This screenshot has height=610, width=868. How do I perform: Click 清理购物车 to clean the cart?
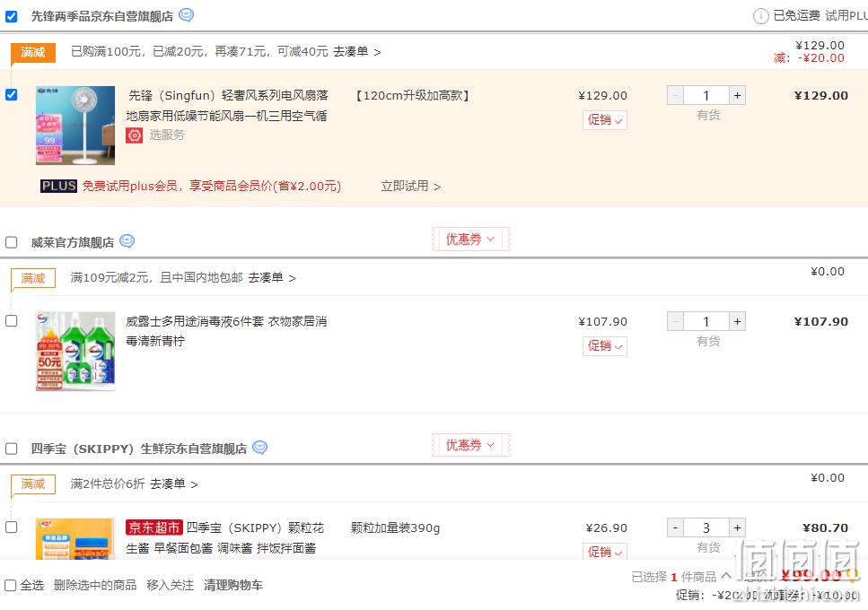[233, 585]
